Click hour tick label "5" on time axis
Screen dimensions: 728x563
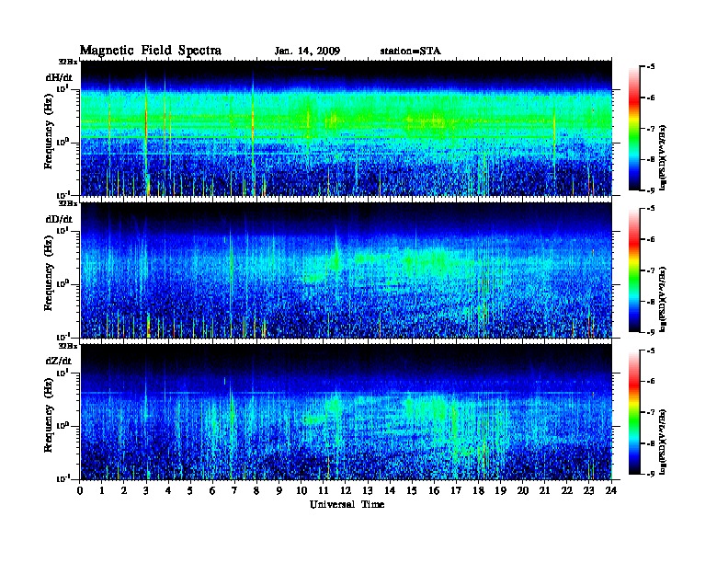(190, 490)
